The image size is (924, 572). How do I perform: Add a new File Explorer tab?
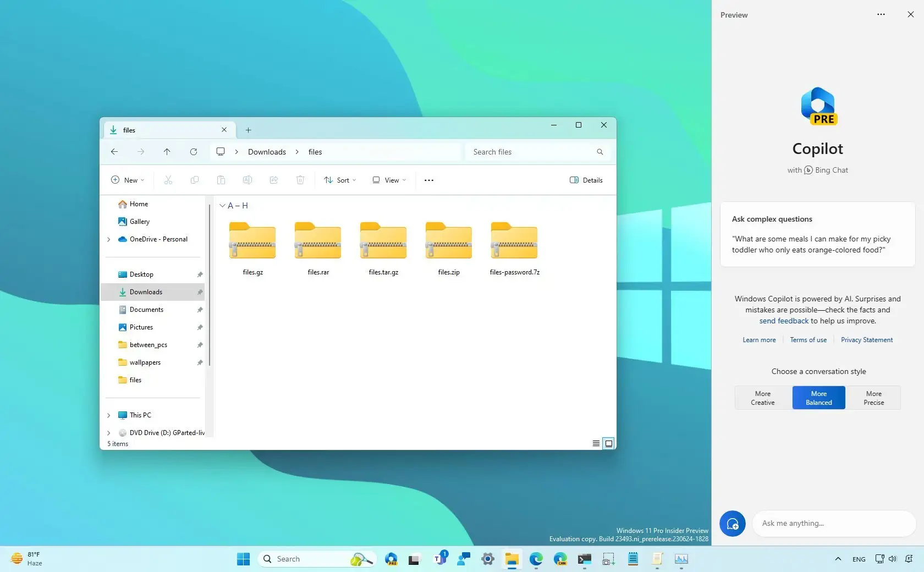coord(248,130)
